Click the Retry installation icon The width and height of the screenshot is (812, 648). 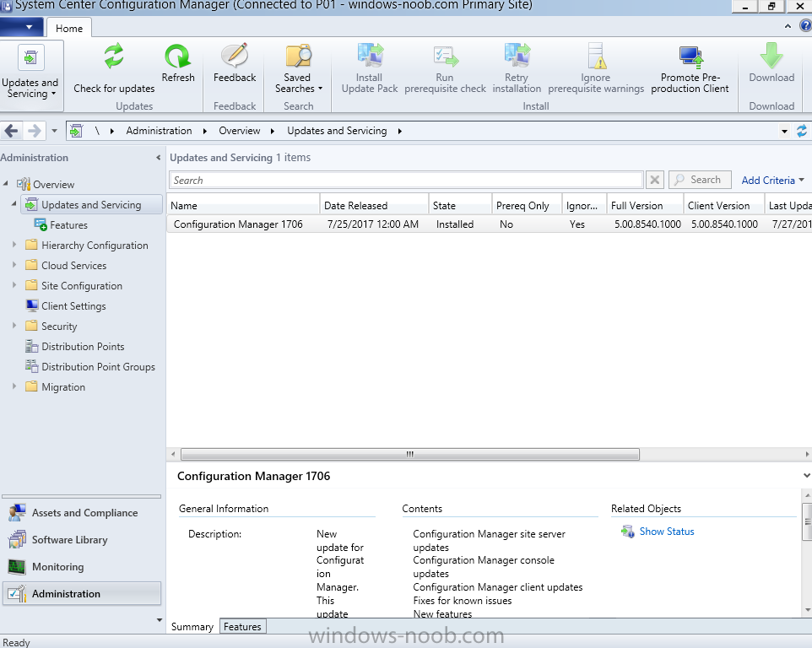(517, 56)
